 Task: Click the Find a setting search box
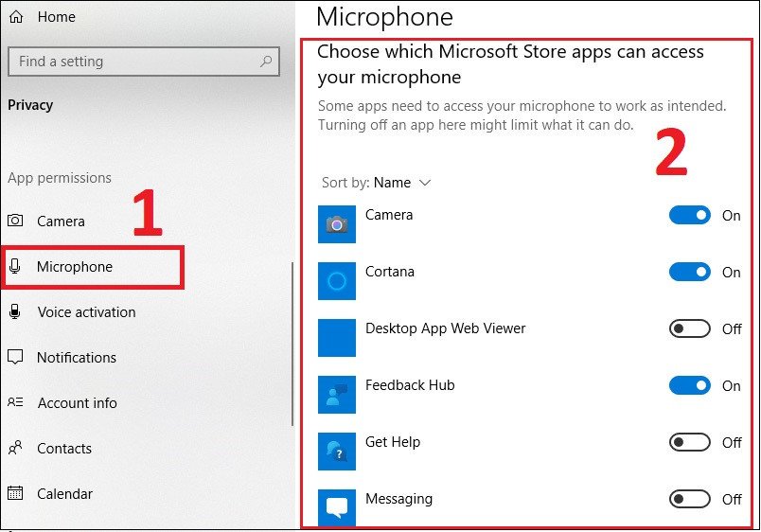tap(133, 62)
